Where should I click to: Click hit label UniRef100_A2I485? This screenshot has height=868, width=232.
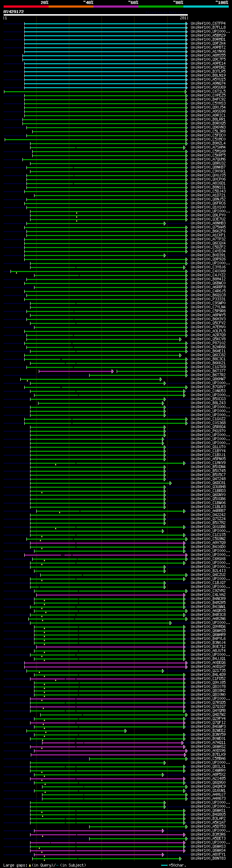(208, 779)
